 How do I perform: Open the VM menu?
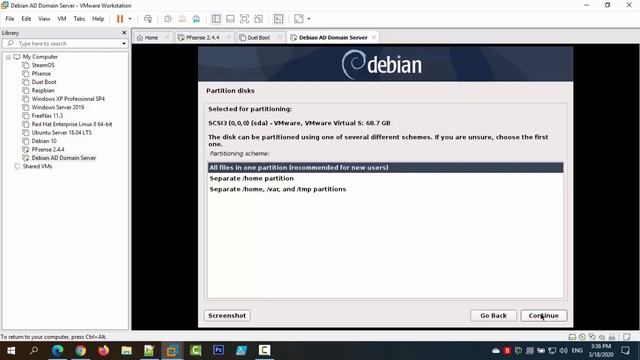tap(62, 19)
